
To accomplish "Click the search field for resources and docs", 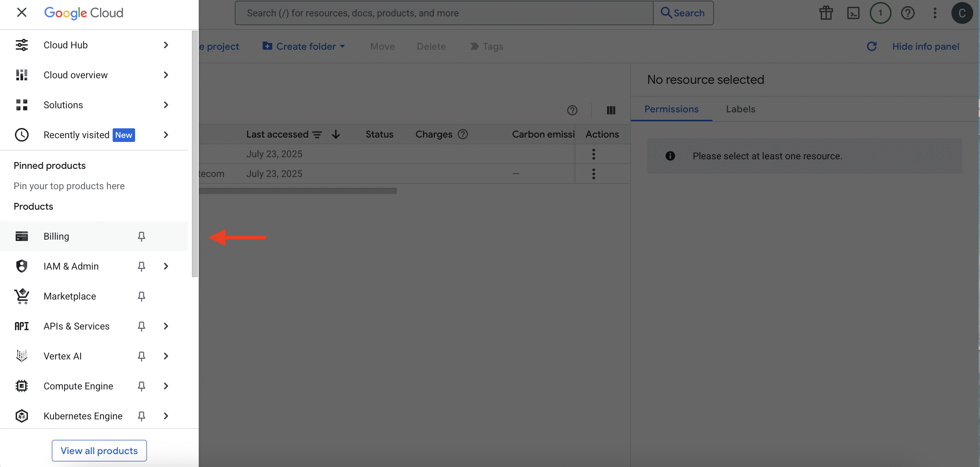I will click(444, 13).
